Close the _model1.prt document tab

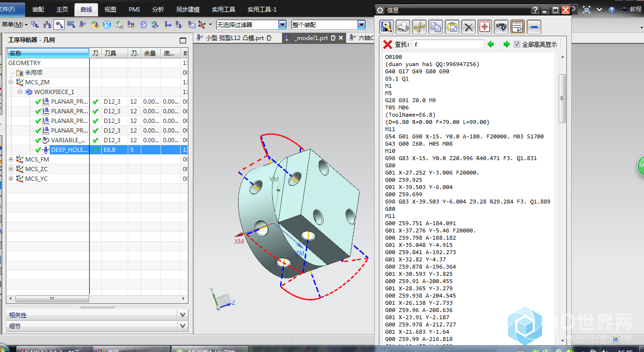(x=340, y=38)
